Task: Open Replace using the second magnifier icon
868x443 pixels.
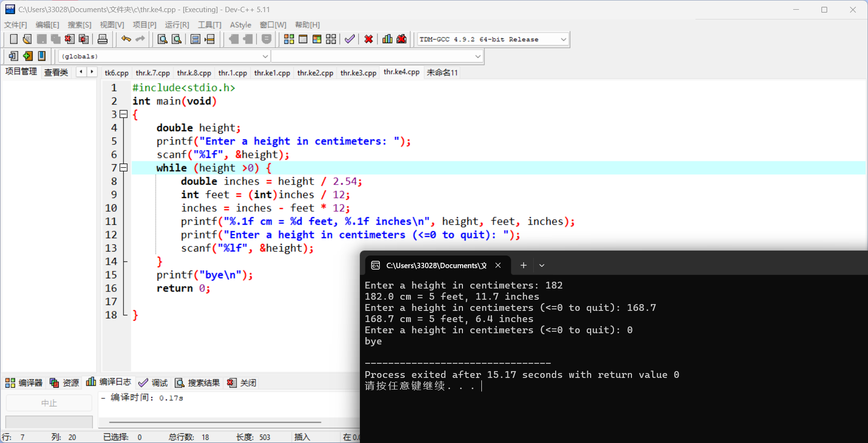Action: (x=177, y=39)
